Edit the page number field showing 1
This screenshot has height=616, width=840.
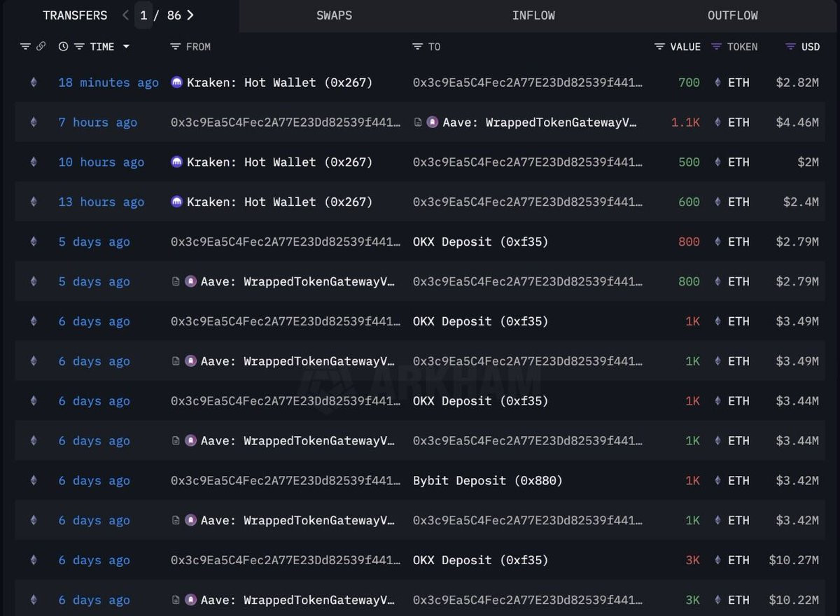coord(143,15)
